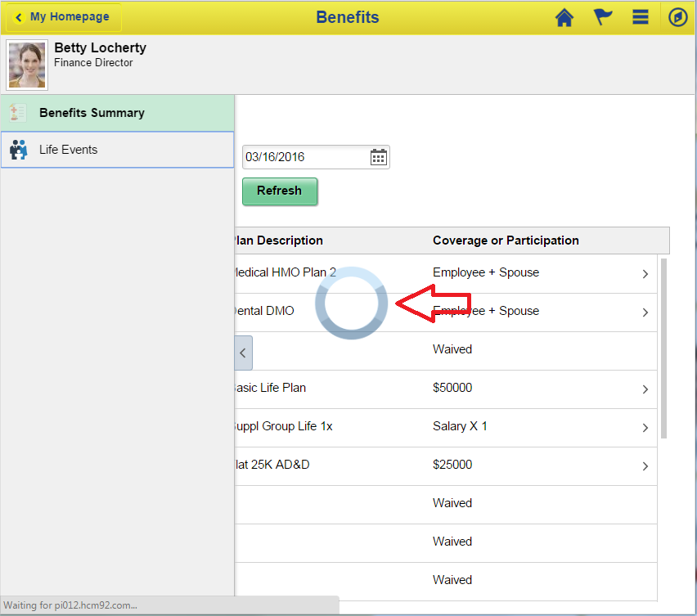Expand the Medical HMO Plan 2 row chevron

(645, 274)
